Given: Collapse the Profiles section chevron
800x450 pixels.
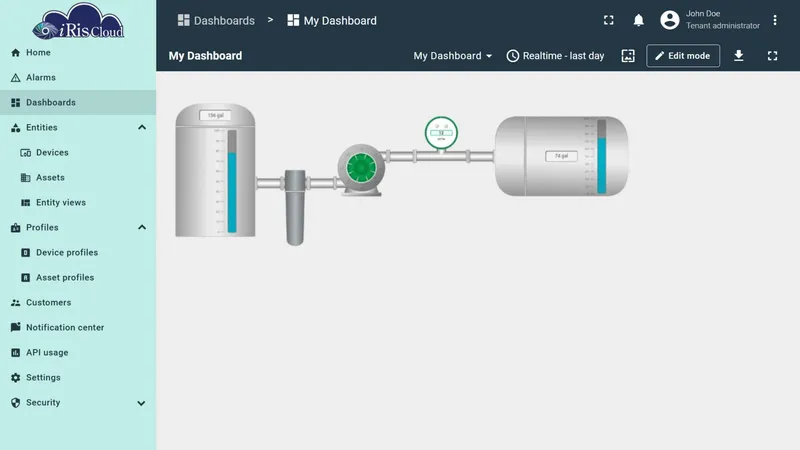Looking at the screenshot, I should click(142, 228).
